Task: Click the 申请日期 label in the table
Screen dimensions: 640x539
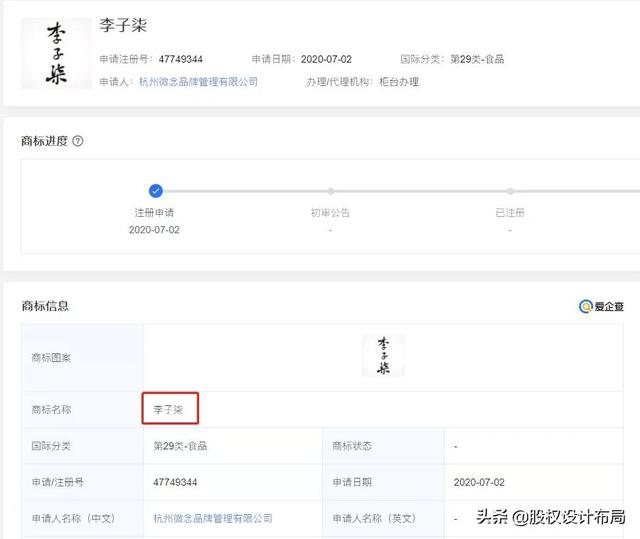Action: tap(352, 482)
